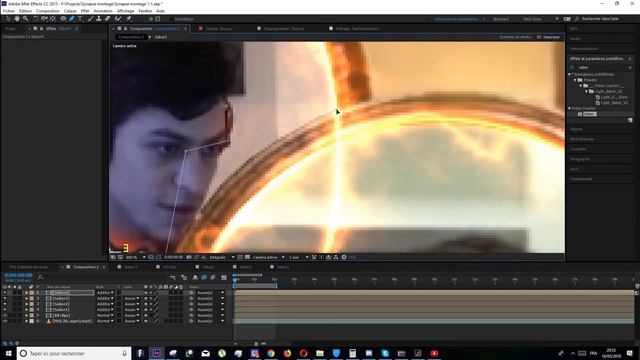The width and height of the screenshot is (640, 360).
Task: Open blending mode dropdown of layer 1
Action: point(105,293)
